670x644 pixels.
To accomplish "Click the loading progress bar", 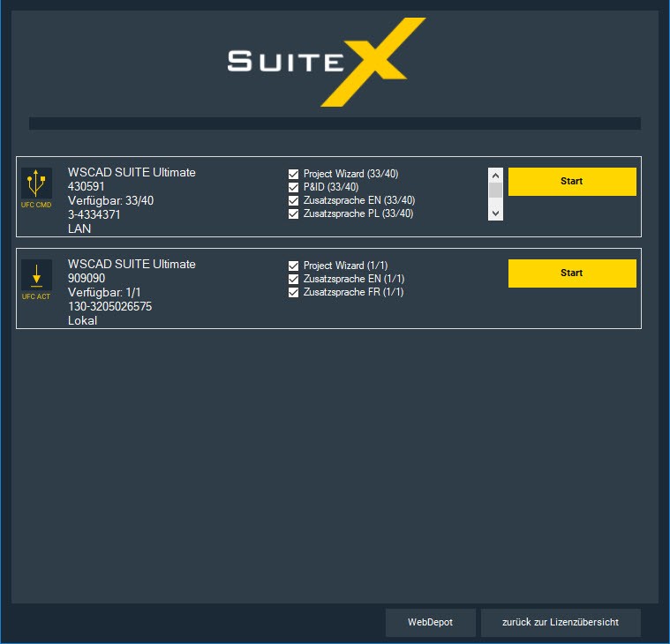I will pos(335,124).
